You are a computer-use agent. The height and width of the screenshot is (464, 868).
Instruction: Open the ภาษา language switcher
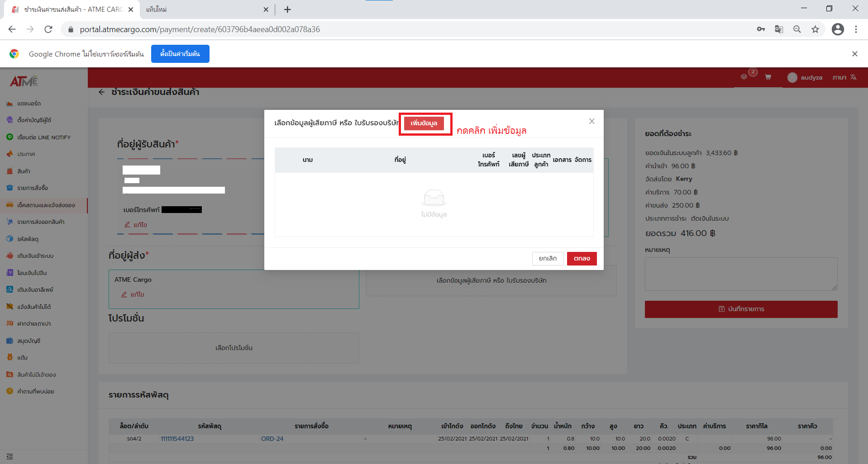844,78
